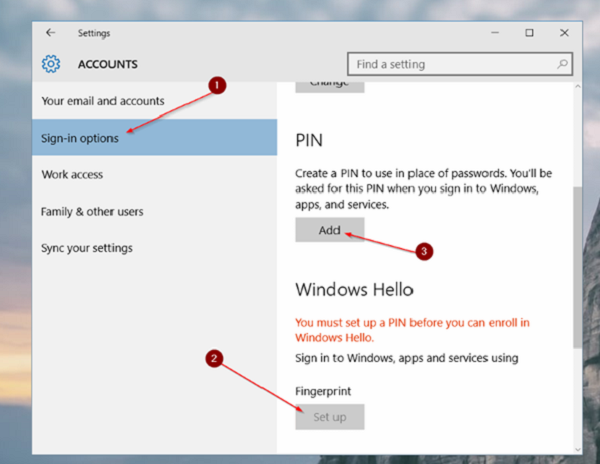Click the partially visible Change button
Screen dimensions: 600x464
pyautogui.click(x=329, y=83)
